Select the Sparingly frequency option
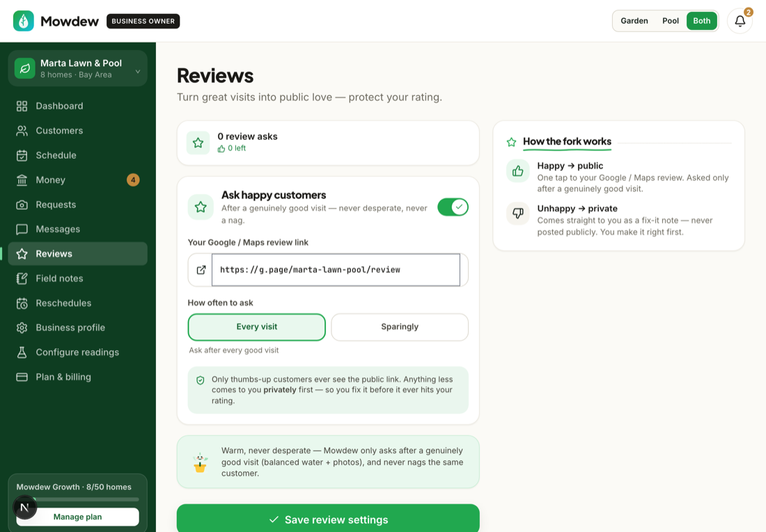766x532 pixels. [400, 327]
